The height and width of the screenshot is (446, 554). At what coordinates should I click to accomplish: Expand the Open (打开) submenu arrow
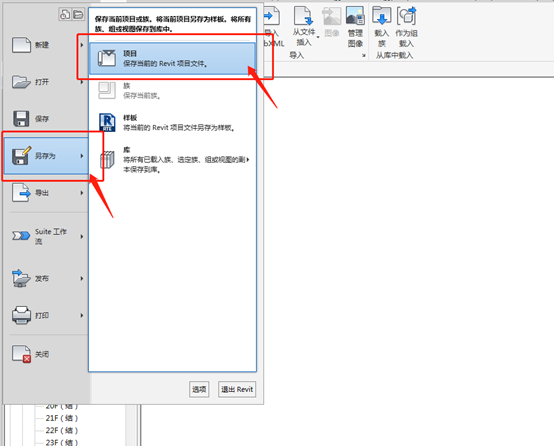(82, 82)
